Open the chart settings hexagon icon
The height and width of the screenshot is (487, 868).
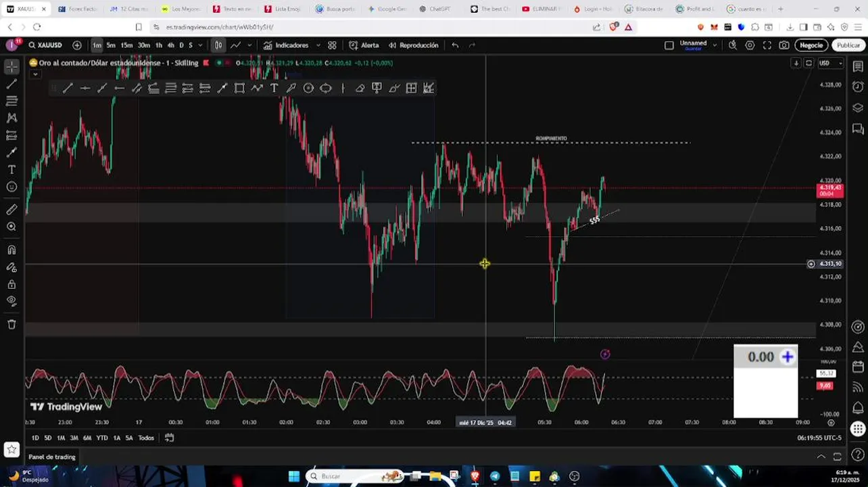point(750,45)
